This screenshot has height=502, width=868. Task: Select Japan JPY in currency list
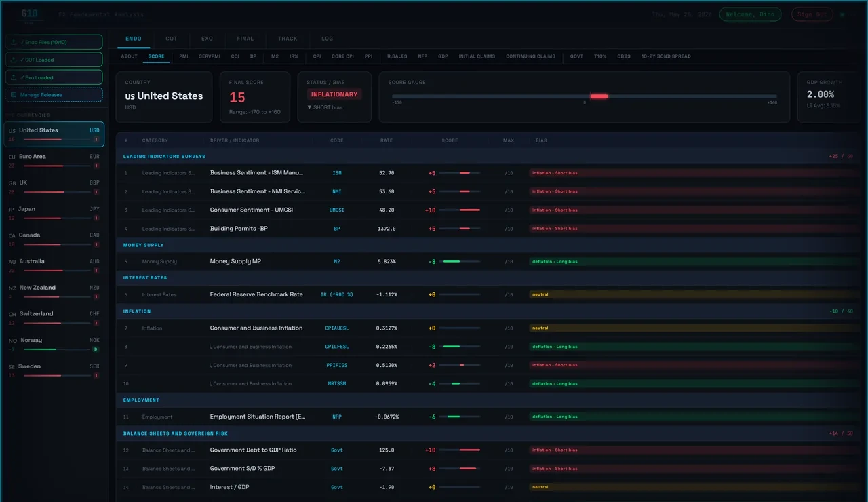(x=54, y=213)
